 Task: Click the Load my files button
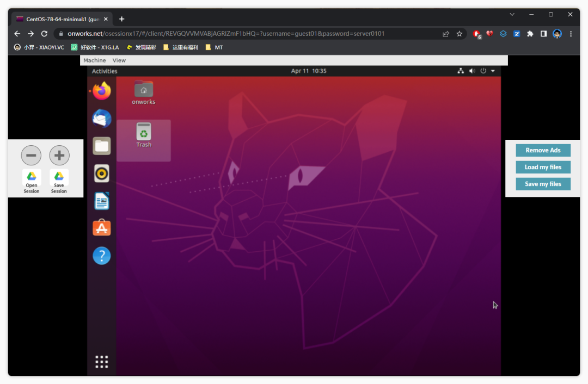(543, 167)
